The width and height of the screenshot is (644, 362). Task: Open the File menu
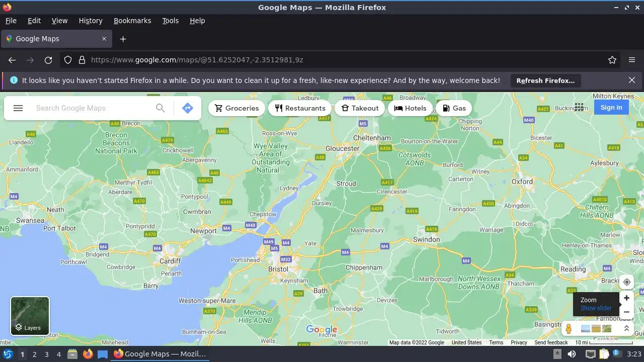point(11,21)
